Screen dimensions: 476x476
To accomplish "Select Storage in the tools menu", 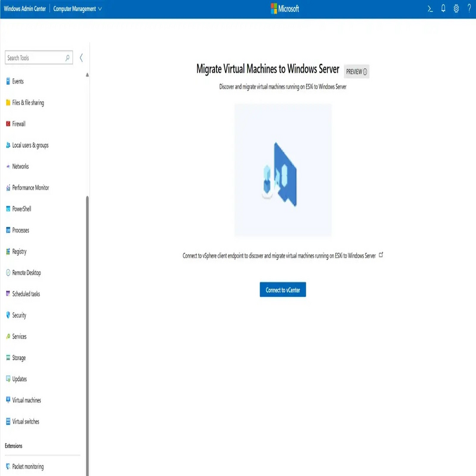I will [19, 358].
